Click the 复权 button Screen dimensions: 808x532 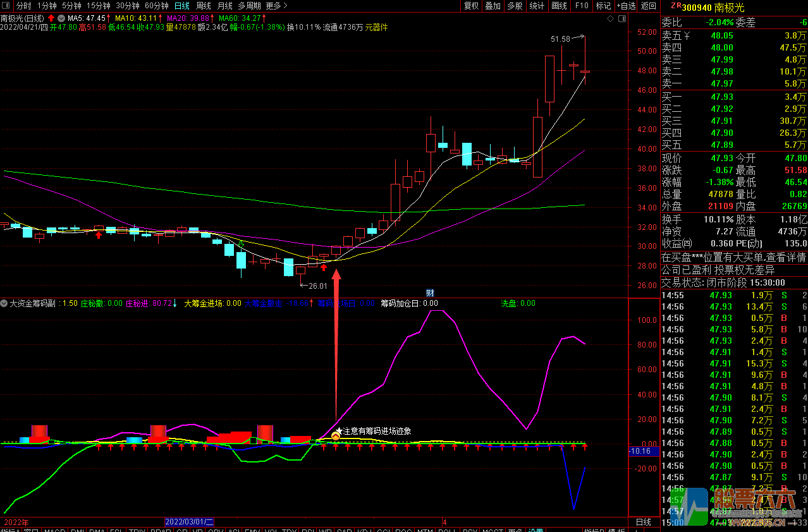pyautogui.click(x=471, y=6)
